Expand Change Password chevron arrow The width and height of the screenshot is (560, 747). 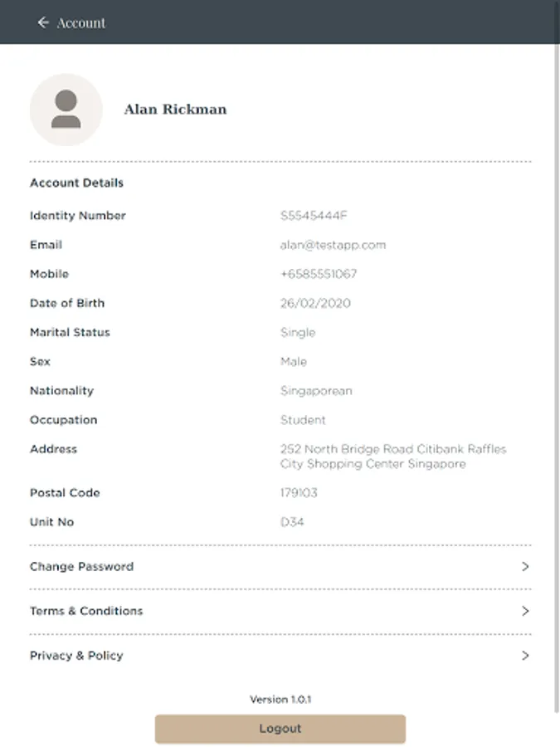coord(524,567)
